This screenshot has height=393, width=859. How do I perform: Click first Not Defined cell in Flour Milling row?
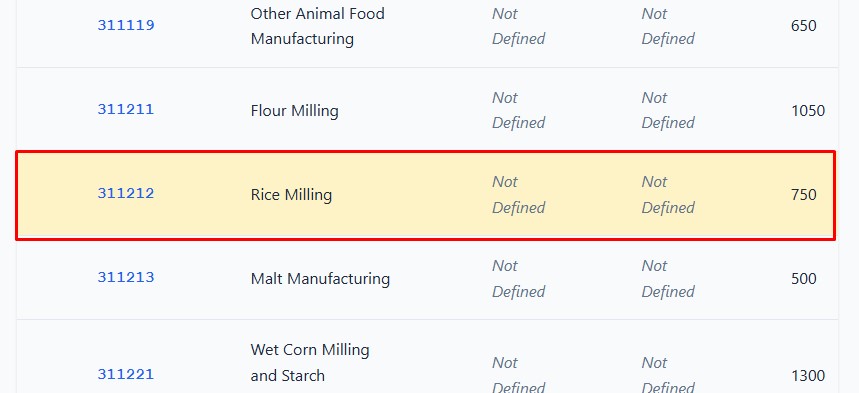coord(518,110)
